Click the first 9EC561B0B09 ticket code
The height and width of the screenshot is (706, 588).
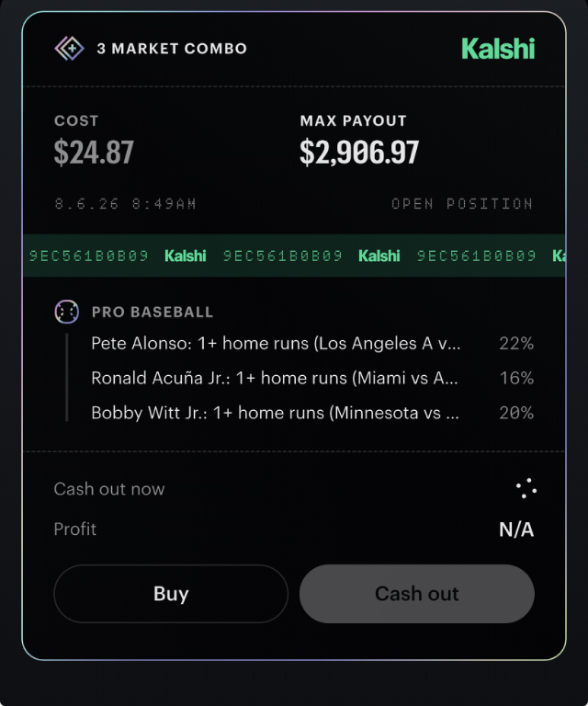click(x=89, y=256)
